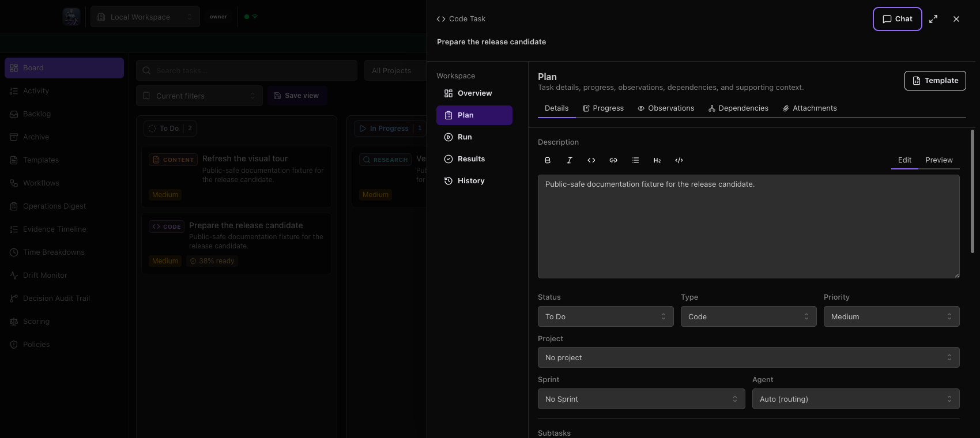Click the Search tasks field on the board

click(x=247, y=70)
